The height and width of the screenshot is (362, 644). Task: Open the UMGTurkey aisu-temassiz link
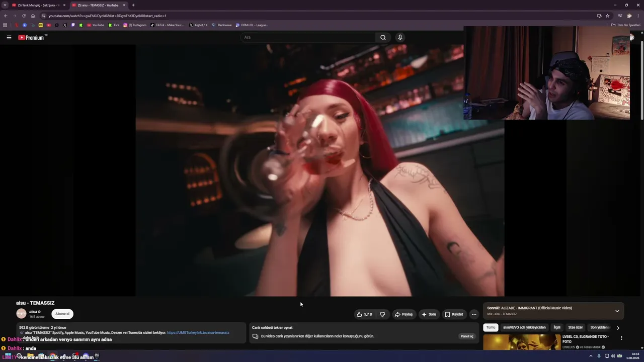[x=198, y=332]
